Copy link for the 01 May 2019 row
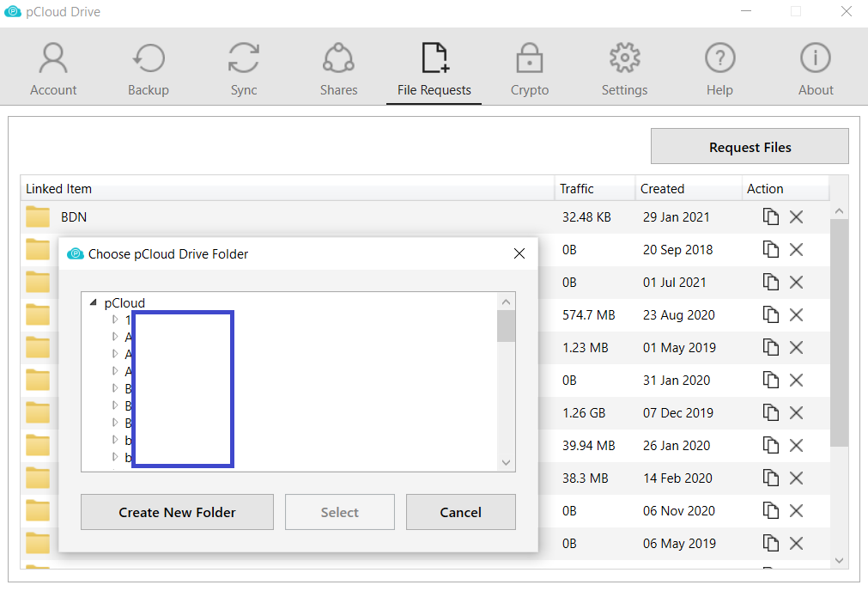Viewport: 868px width, 591px height. (x=771, y=347)
